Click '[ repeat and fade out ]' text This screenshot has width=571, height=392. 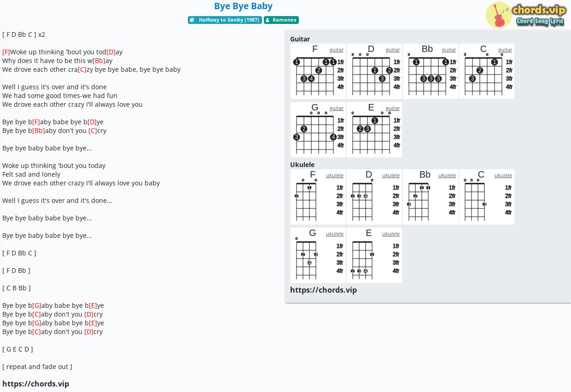37,367
